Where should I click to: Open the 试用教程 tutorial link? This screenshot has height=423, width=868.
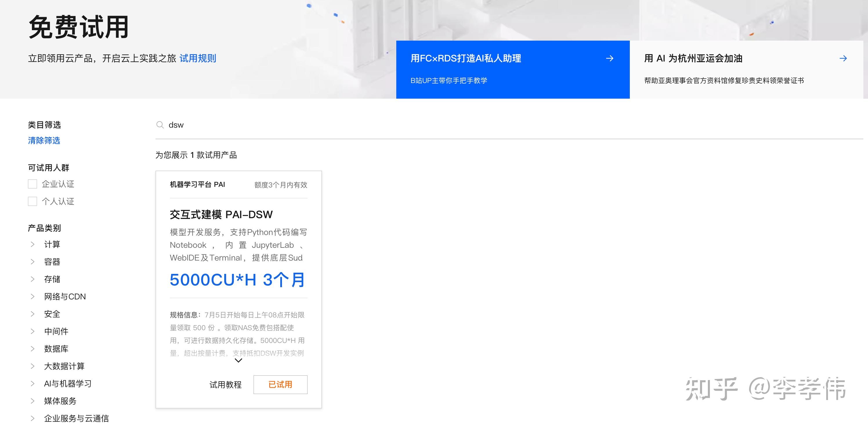pyautogui.click(x=225, y=385)
